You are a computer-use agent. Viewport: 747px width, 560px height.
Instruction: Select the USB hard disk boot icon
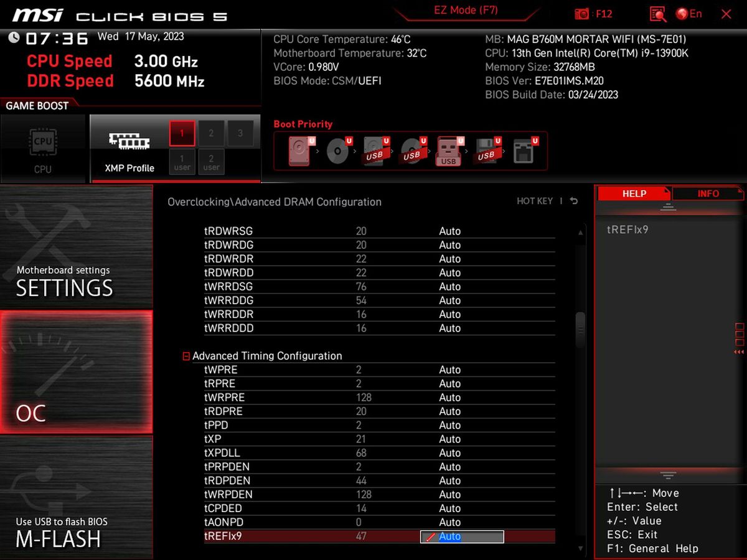375,151
